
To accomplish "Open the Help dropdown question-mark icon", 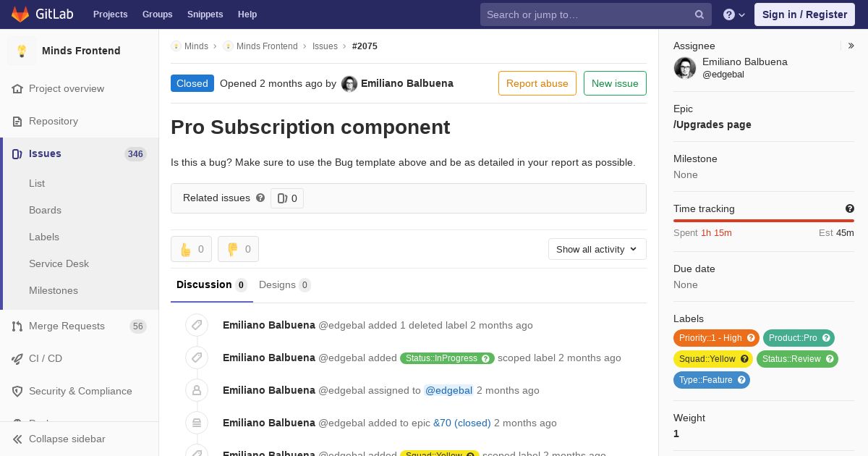I will coord(734,14).
